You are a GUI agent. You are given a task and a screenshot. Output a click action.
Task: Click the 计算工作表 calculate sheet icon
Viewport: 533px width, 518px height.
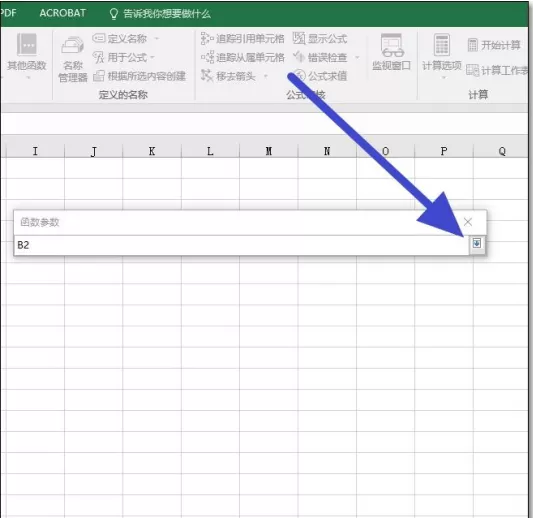tap(497, 70)
